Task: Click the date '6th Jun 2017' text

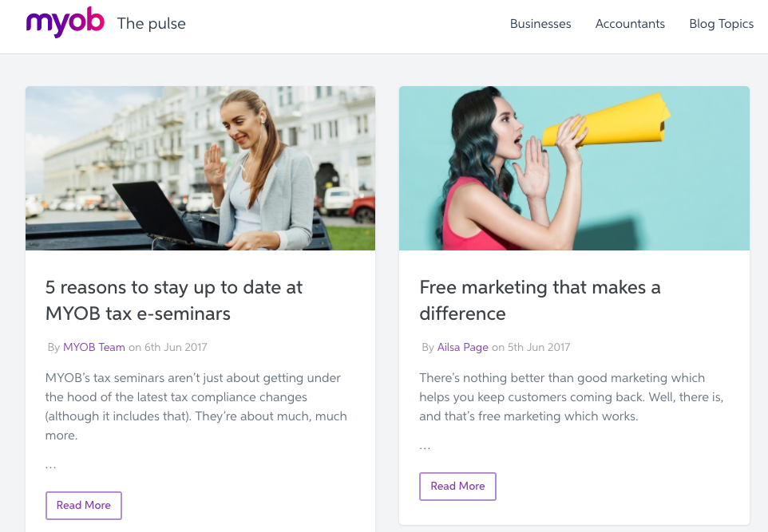Action: pyautogui.click(x=174, y=347)
